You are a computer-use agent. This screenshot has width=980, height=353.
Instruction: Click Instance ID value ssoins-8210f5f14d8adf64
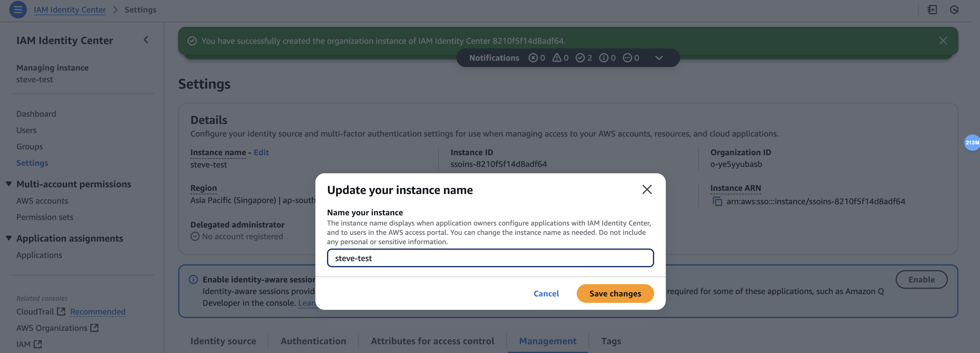point(498,164)
